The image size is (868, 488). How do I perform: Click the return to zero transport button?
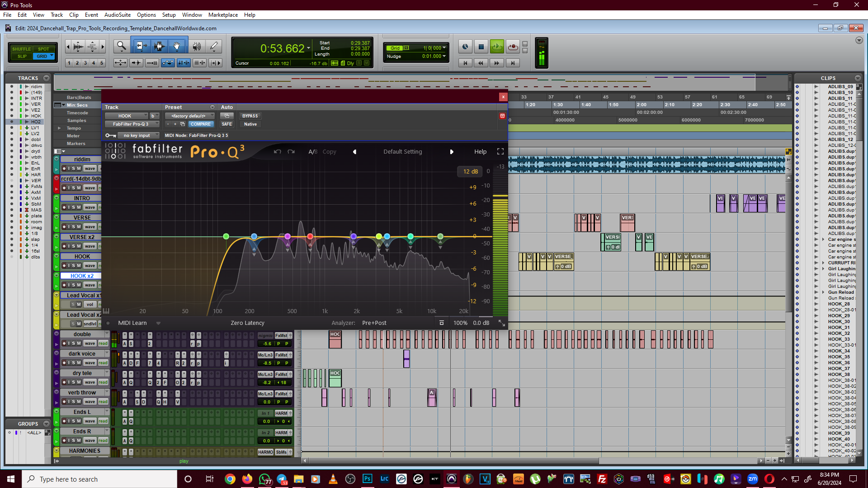[465, 63]
